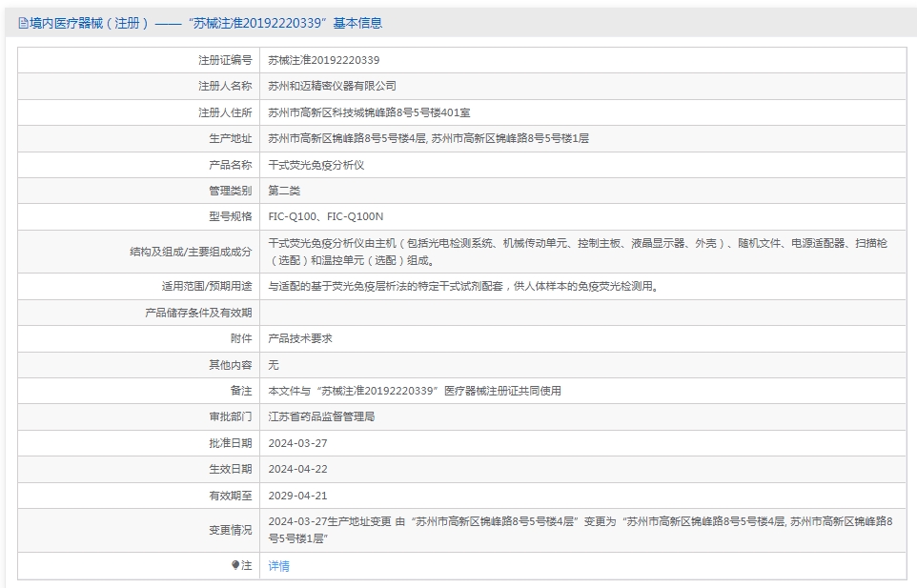
Task: Open the 详情 link
Action: tap(279, 566)
